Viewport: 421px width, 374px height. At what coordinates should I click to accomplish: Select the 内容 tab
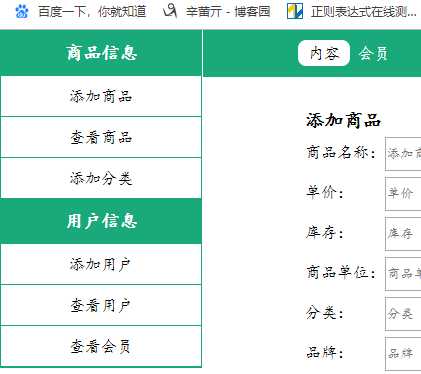pos(324,53)
